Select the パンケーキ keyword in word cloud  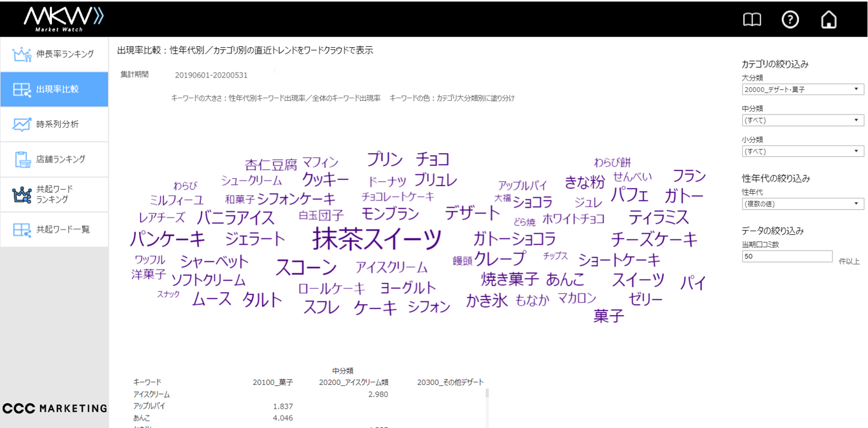tap(167, 239)
